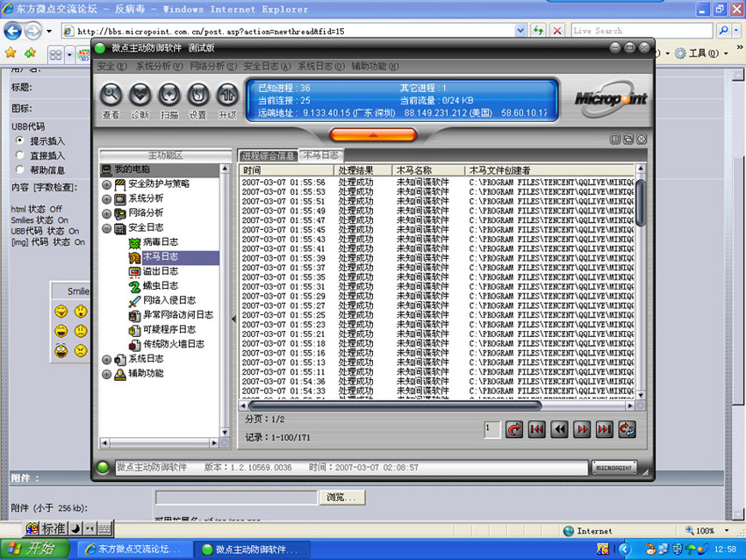Open the IE Favorites Center star

tap(11, 53)
